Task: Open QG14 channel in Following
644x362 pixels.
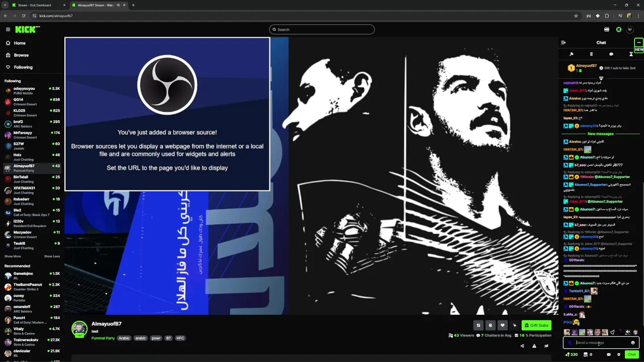Action: (x=32, y=102)
